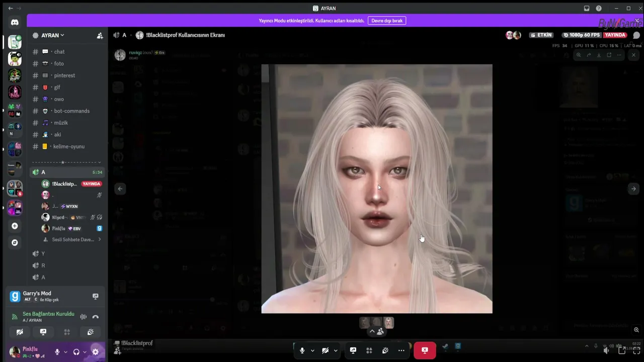Adjust the stream volume speaker
The height and width of the screenshot is (362, 644).
point(606,350)
